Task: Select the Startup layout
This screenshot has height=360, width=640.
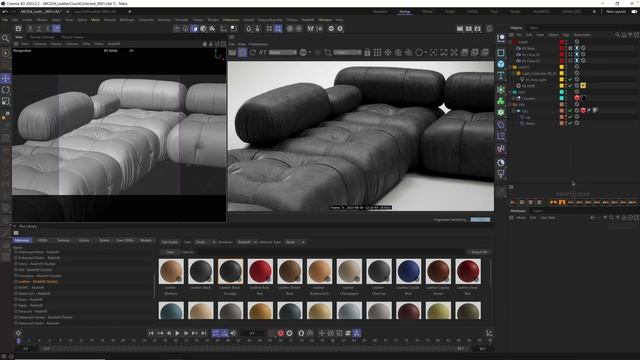Action: [x=404, y=12]
